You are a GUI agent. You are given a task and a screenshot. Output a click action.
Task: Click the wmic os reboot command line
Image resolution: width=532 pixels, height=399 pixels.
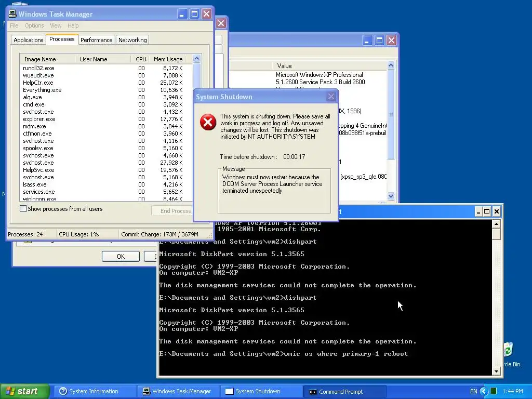tap(283, 353)
